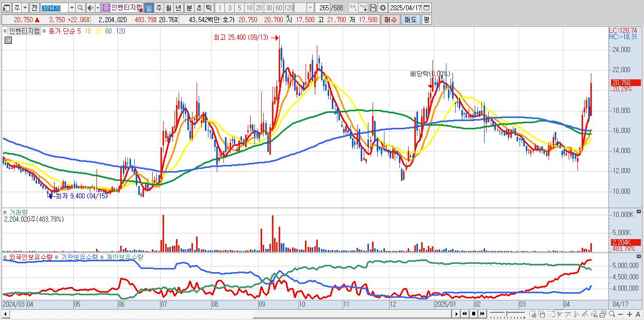Click the plus zoom-in icon
Image resolution: width=644 pixels, height=320 pixels.
pyautogui.click(x=629, y=314)
